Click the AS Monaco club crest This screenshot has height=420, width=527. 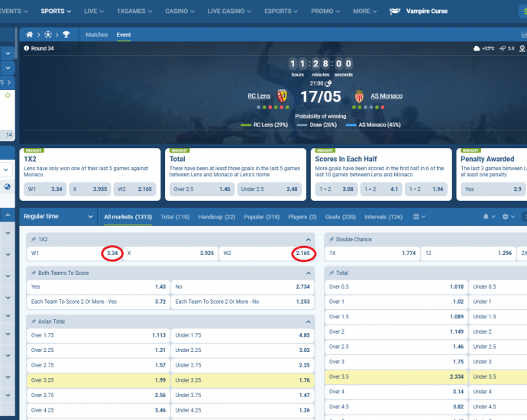coord(359,96)
